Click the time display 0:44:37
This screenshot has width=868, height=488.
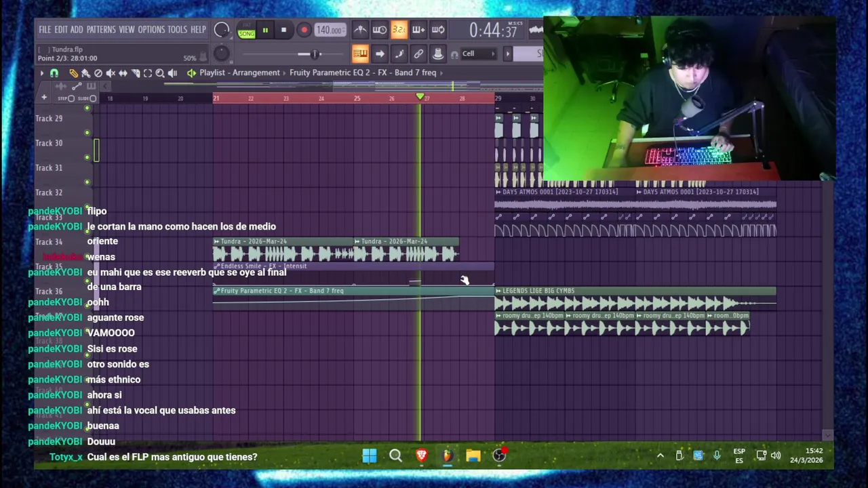[493, 30]
